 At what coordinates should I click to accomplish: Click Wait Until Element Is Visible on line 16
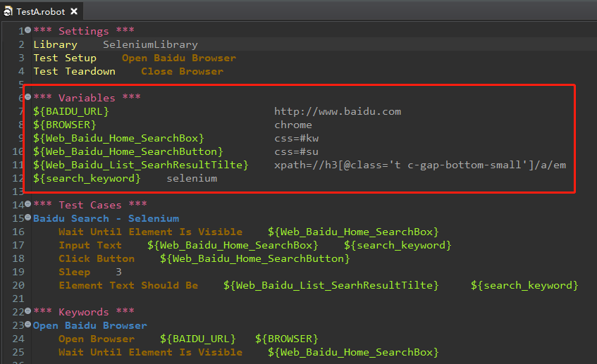[x=150, y=232]
